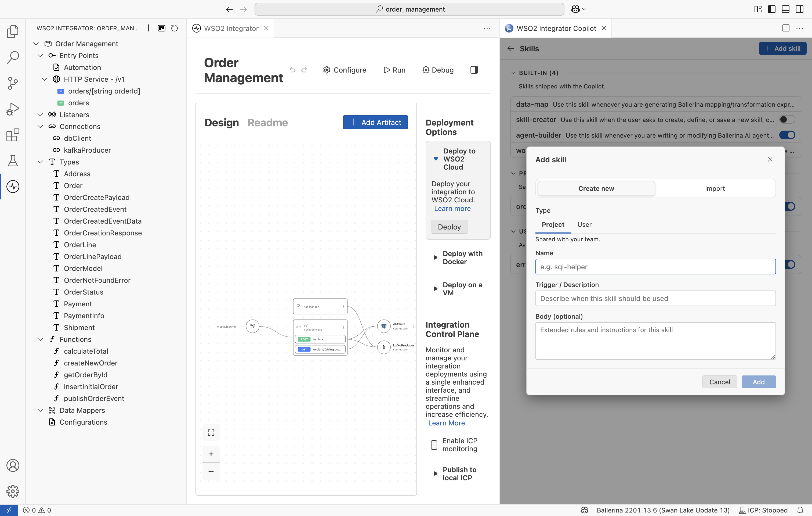Viewport: 812px width, 516px height.
Task: Zoom in with the plus canvas button
Action: pyautogui.click(x=211, y=454)
